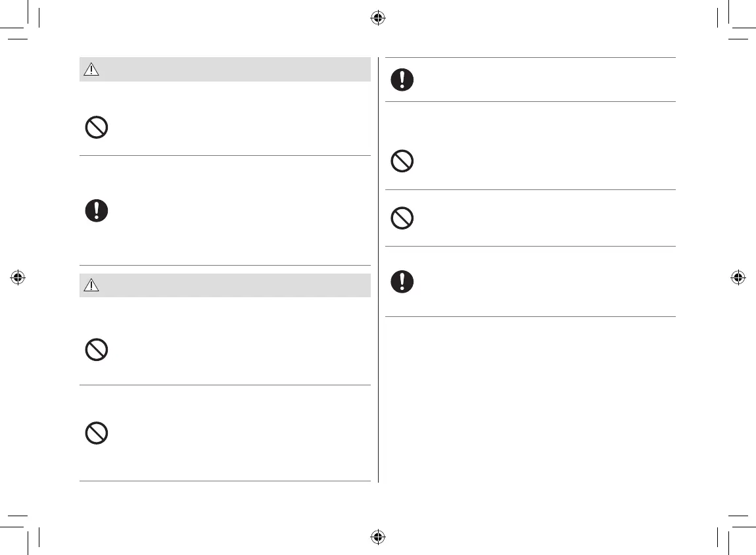Click the vertical divider between the two columns

(x=379, y=270)
